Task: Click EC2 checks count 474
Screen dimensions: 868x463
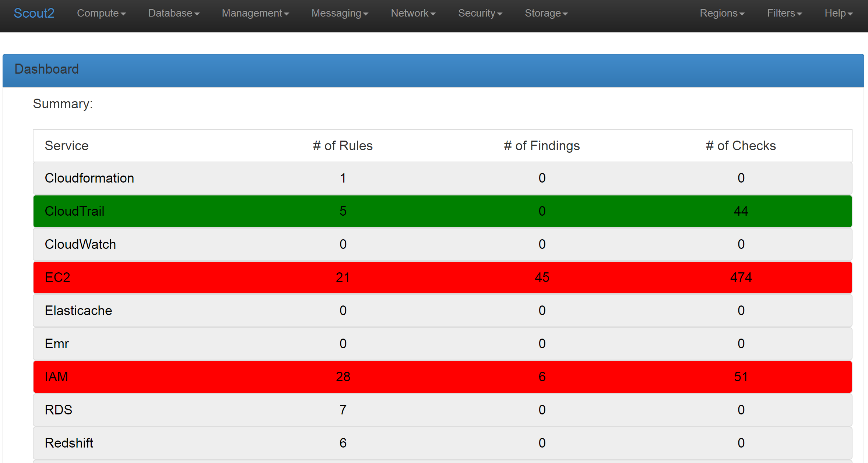Action: 741,278
